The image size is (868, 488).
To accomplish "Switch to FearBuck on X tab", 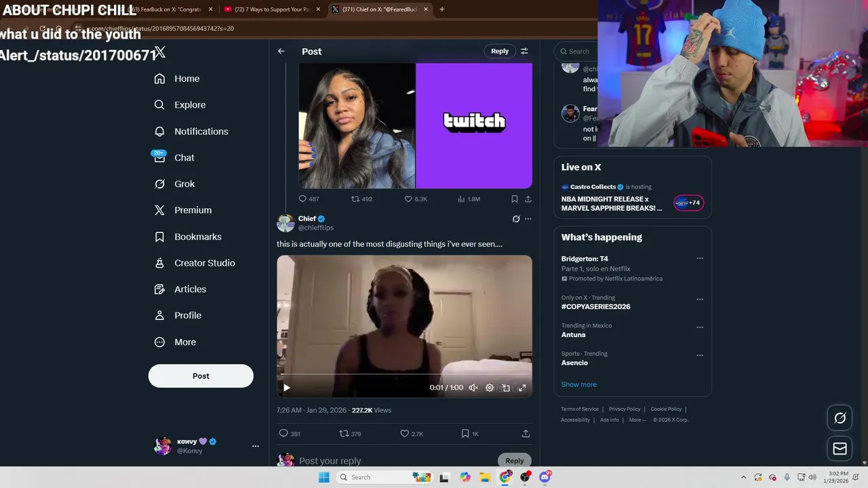I will click(x=170, y=9).
